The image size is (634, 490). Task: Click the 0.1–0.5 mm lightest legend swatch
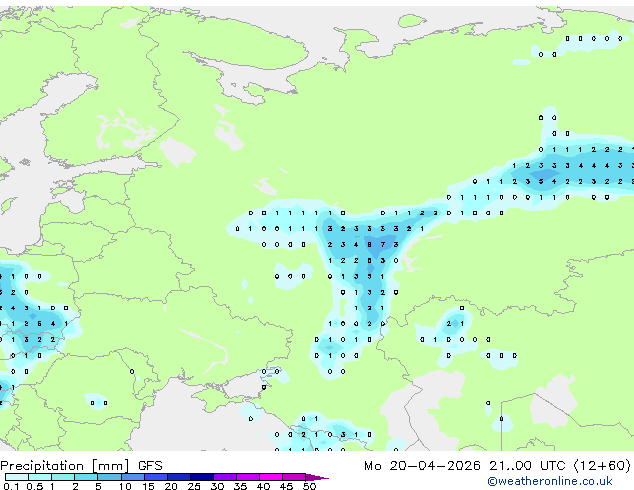(x=17, y=477)
